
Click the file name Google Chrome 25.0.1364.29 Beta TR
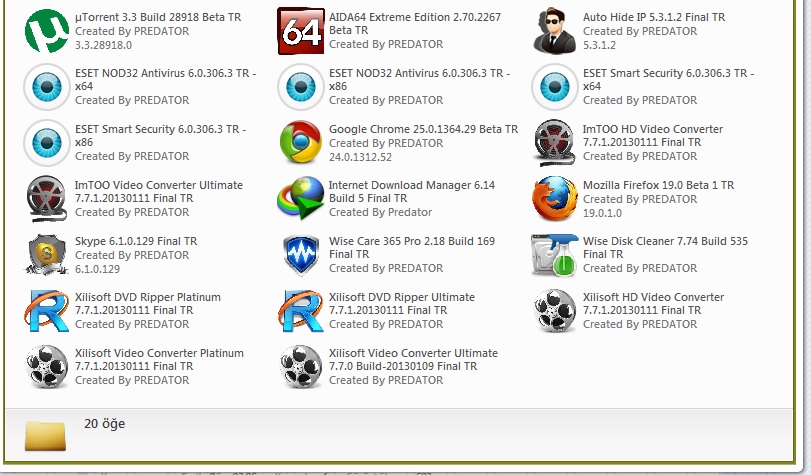423,129
